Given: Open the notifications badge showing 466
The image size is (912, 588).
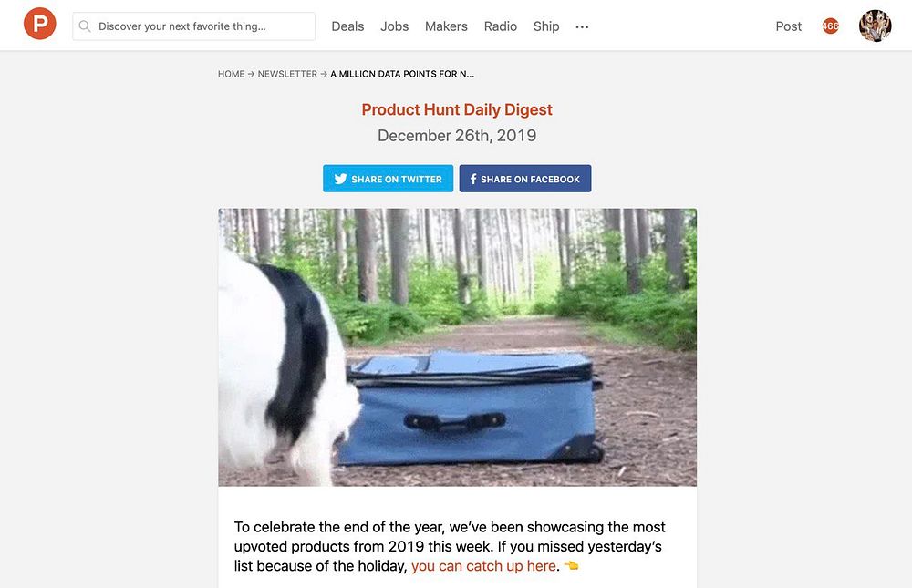Looking at the screenshot, I should pos(831,26).
